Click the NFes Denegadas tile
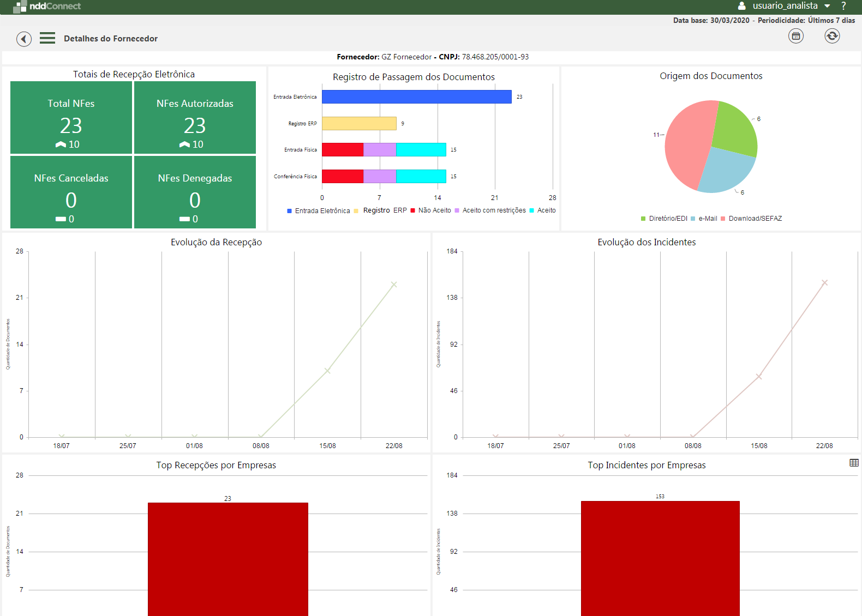Image resolution: width=862 pixels, height=616 pixels. pos(195,192)
